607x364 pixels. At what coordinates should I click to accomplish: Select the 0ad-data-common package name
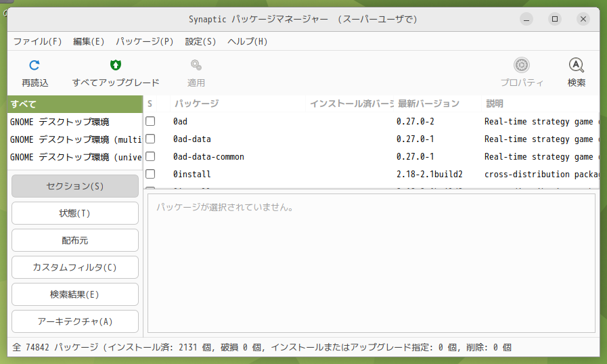[x=208, y=157]
